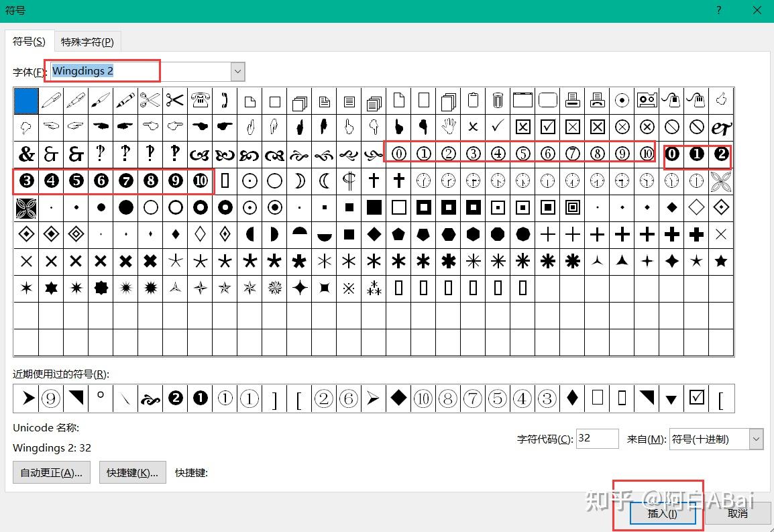The width and height of the screenshot is (774, 532).
Task: Click the 取消 button
Action: point(738,514)
